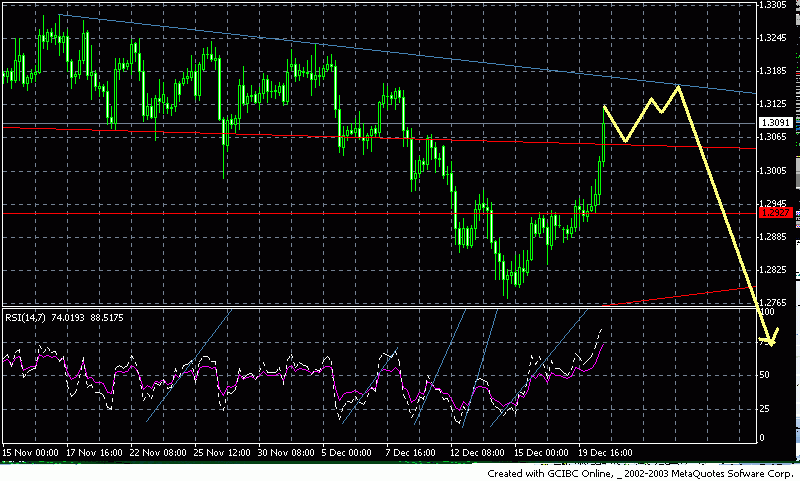Click the 30 Nov 08:00 time label
This screenshot has height=481, width=800.
click(x=286, y=452)
